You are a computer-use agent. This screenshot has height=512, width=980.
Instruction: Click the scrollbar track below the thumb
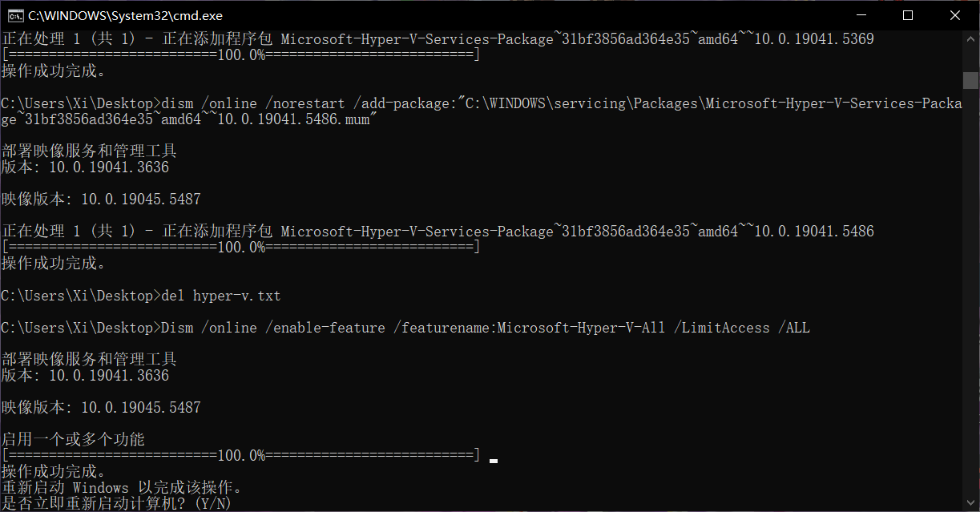970,292
